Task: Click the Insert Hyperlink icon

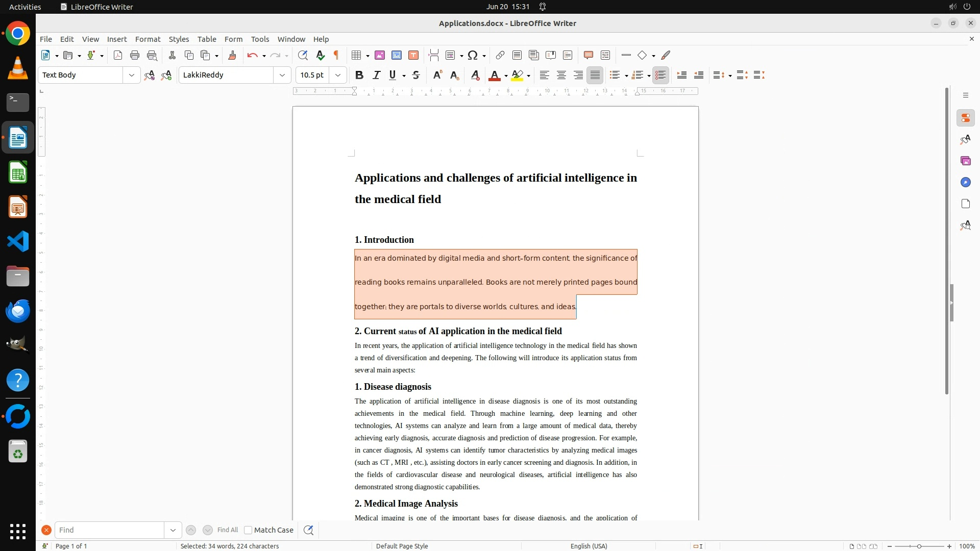Action: tap(500, 55)
